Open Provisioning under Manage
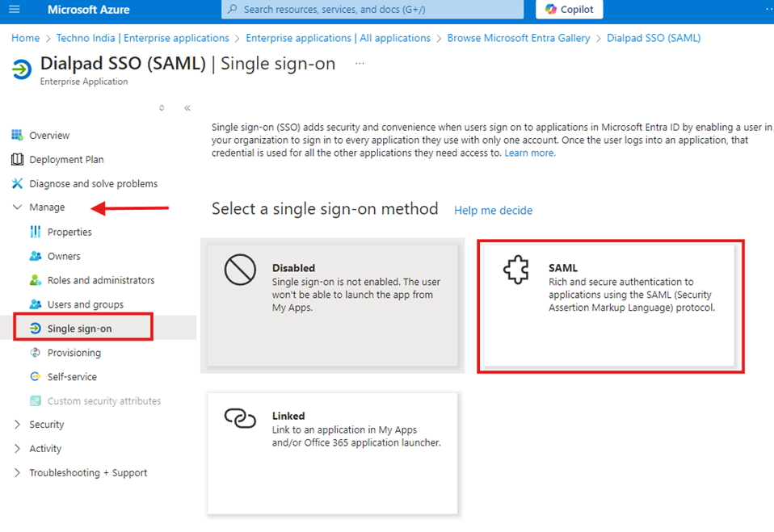The height and width of the screenshot is (532, 774). coord(74,353)
